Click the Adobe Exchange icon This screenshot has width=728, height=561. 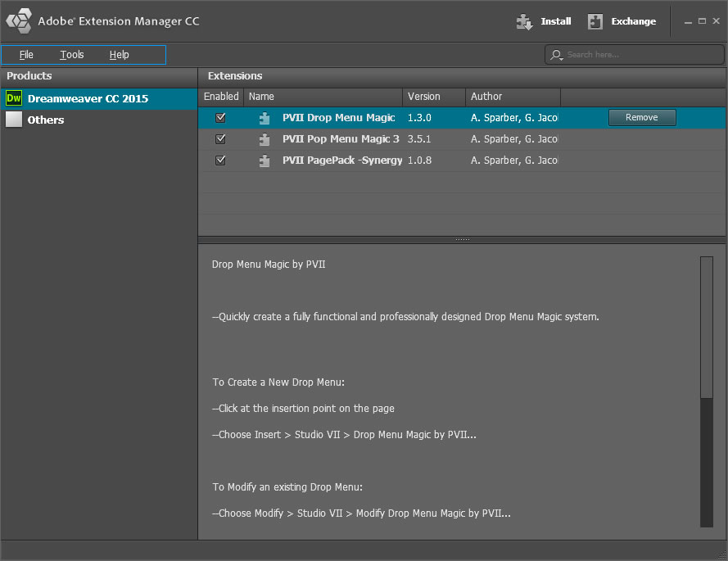point(595,22)
